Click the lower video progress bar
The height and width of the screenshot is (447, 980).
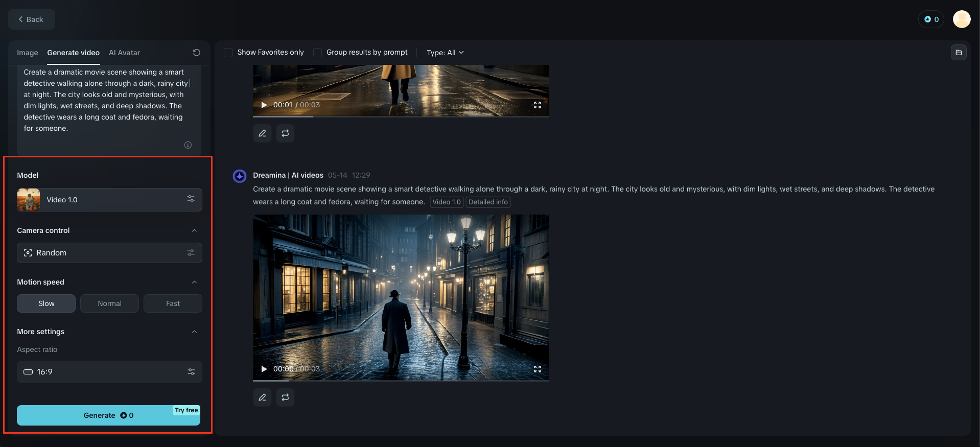[401, 381]
